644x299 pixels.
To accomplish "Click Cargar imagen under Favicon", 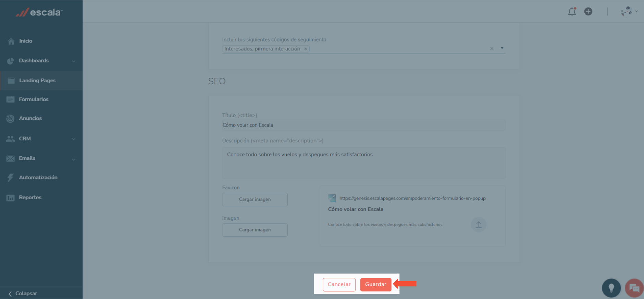I will point(255,200).
